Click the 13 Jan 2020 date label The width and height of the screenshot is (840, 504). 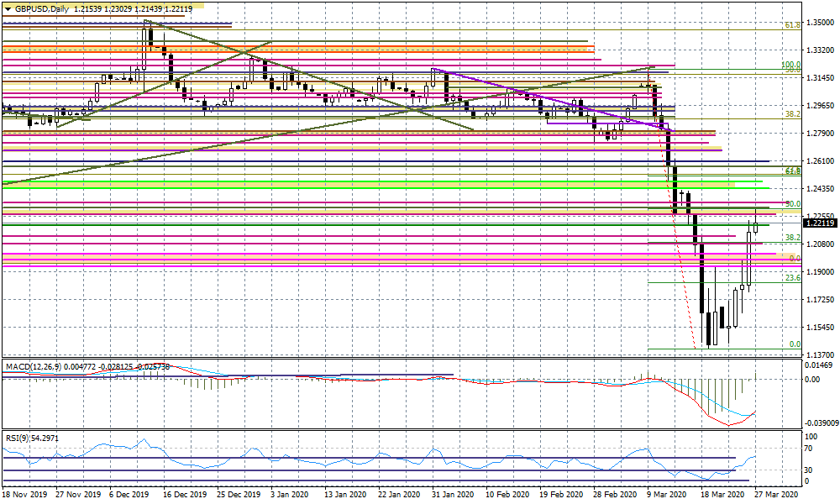[345, 495]
